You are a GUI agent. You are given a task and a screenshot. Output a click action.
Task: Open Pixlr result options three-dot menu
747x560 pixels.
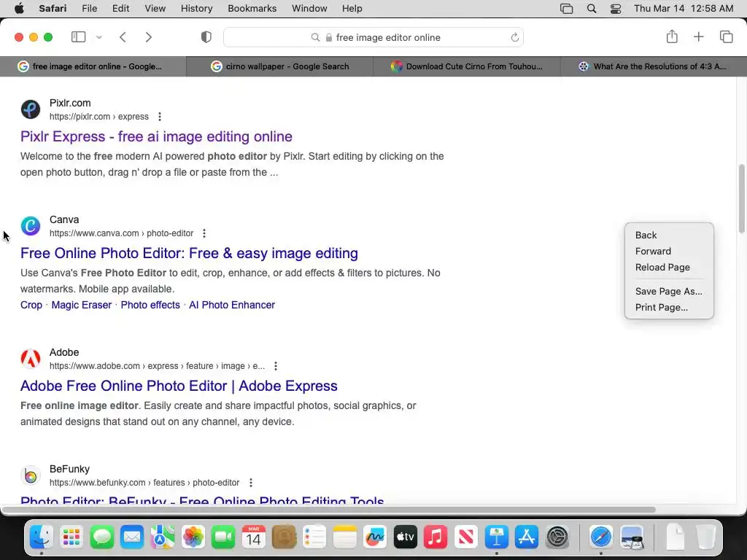(160, 117)
